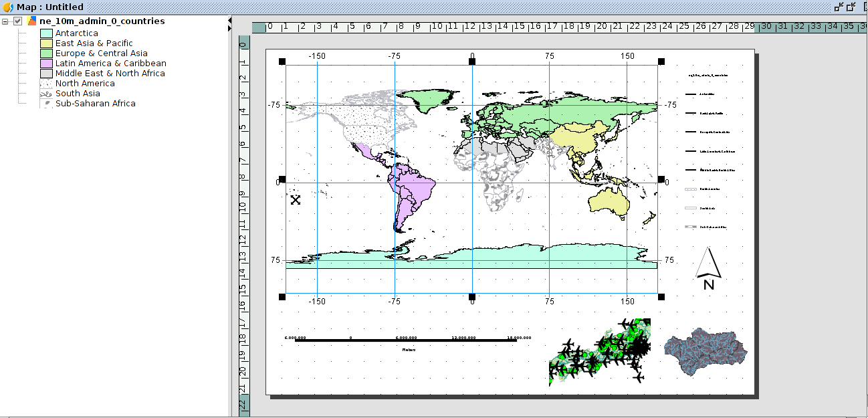This screenshot has width=868, height=418.
Task: Click the Antarctica color swatch
Action: 46,33
